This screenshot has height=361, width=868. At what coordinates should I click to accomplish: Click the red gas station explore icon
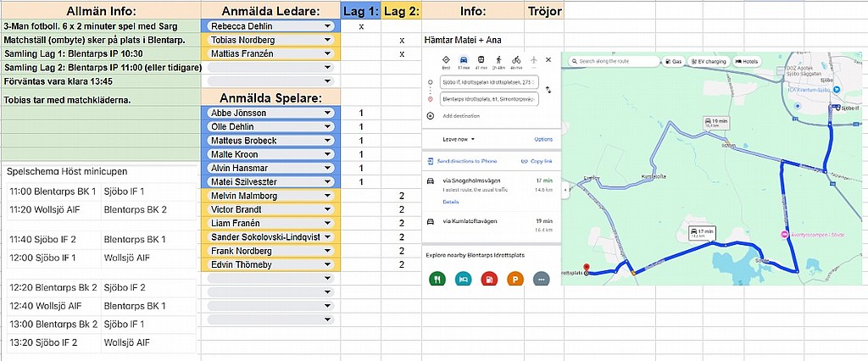pyautogui.click(x=488, y=278)
